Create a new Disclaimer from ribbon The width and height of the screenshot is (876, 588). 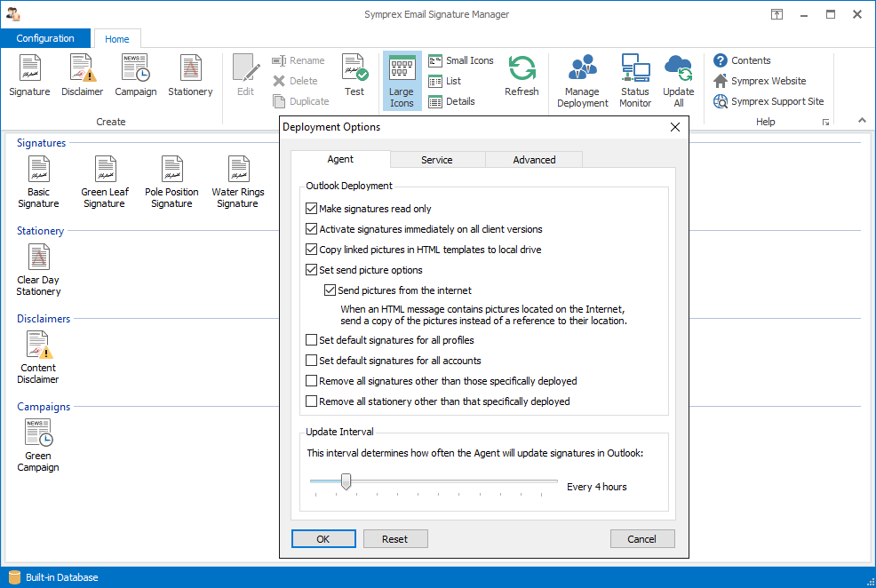tap(82, 75)
